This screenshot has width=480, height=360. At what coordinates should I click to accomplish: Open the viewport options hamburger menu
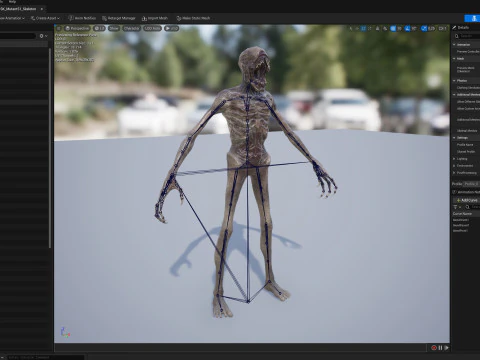[x=59, y=28]
